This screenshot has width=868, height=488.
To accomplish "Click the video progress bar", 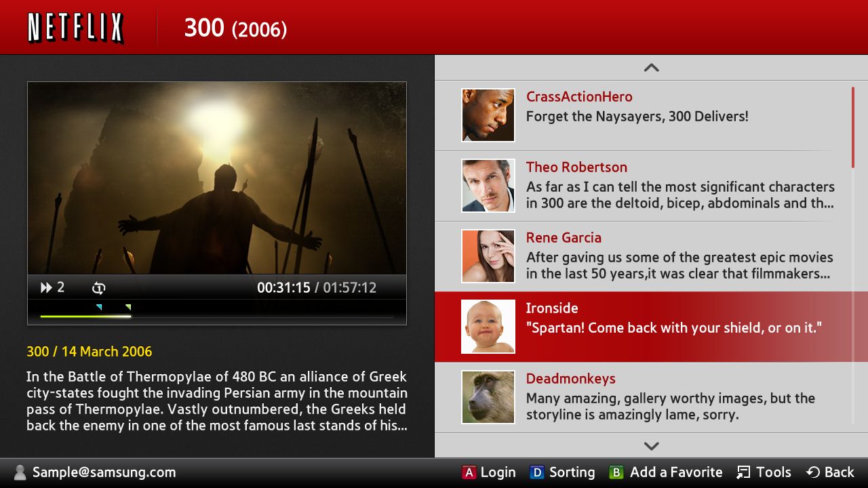I will (x=217, y=316).
